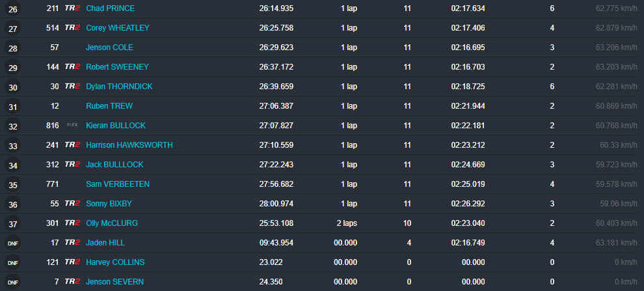Select the Jack BULLLOCK rider name
Screen dimensions: 644x291
tap(114, 165)
